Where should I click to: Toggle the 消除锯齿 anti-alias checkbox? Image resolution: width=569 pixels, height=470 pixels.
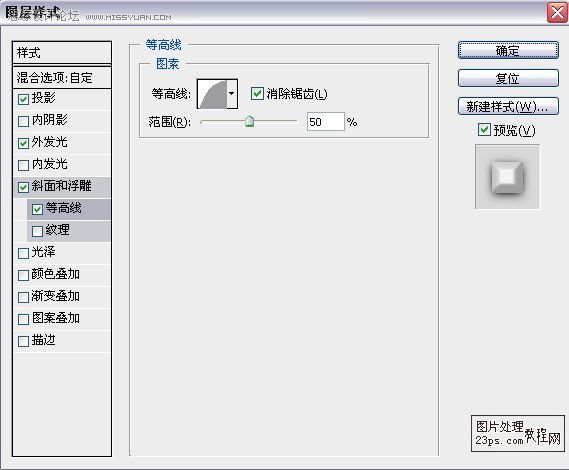[257, 94]
